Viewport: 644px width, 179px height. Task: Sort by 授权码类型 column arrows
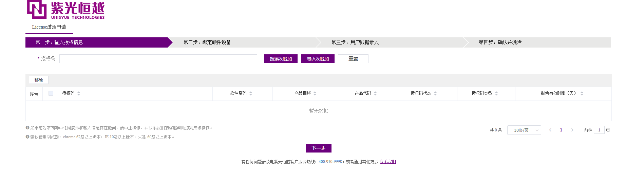tap(496, 93)
